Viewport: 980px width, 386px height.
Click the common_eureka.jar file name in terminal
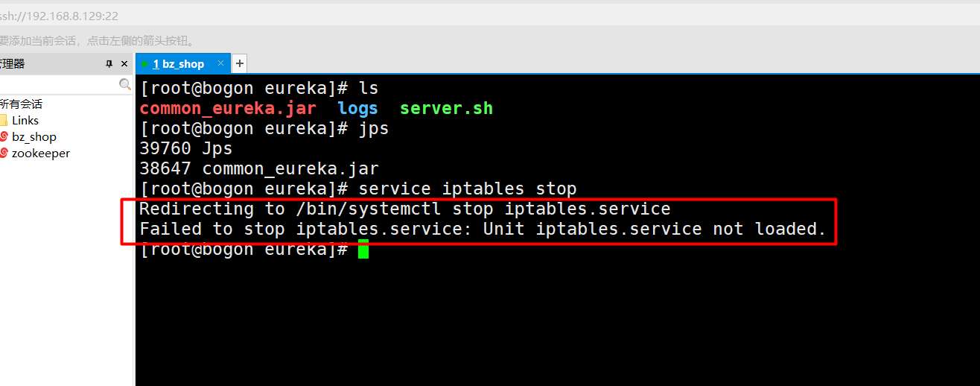(228, 108)
